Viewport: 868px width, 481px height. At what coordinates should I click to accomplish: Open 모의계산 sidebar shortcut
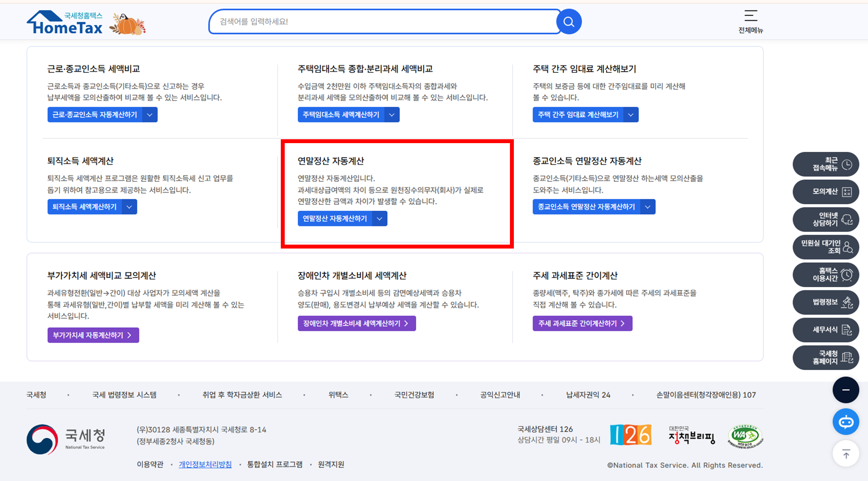(x=825, y=192)
